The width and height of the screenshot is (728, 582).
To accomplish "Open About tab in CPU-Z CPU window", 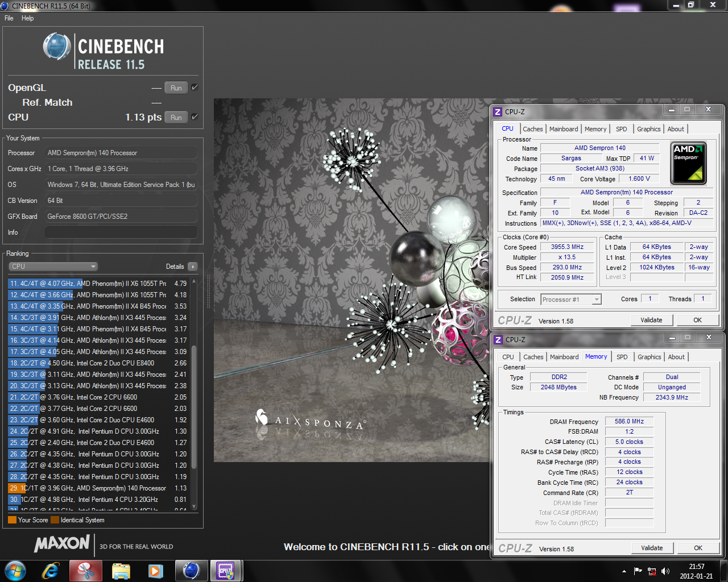I will 676,129.
